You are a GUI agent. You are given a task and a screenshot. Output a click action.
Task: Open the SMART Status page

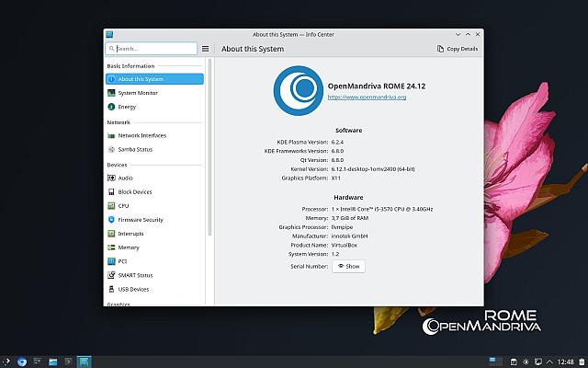154,275
